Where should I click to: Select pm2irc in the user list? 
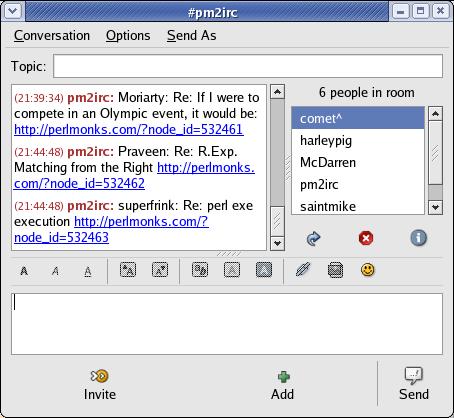click(358, 184)
